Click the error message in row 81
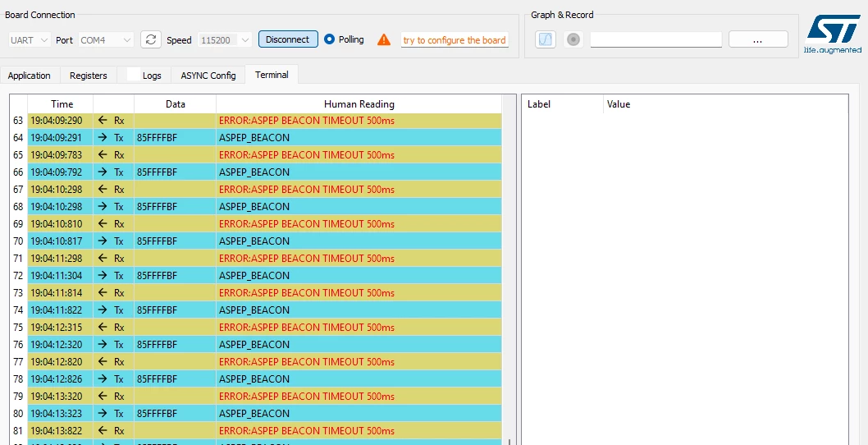This screenshot has width=868, height=445. pos(307,430)
